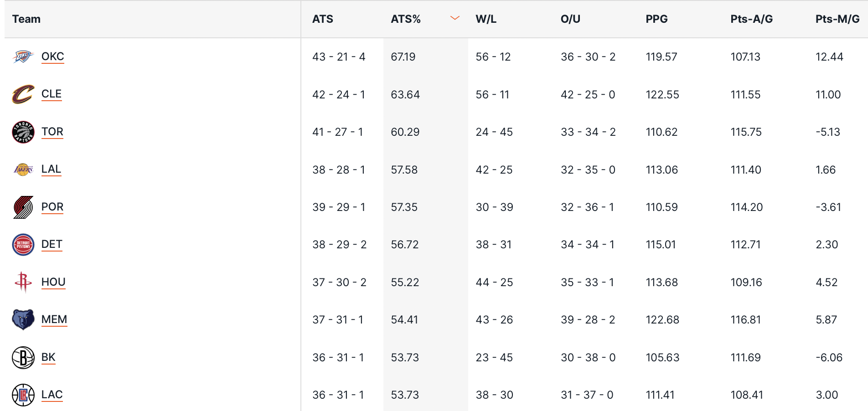Open the TOR team link

coord(52,132)
